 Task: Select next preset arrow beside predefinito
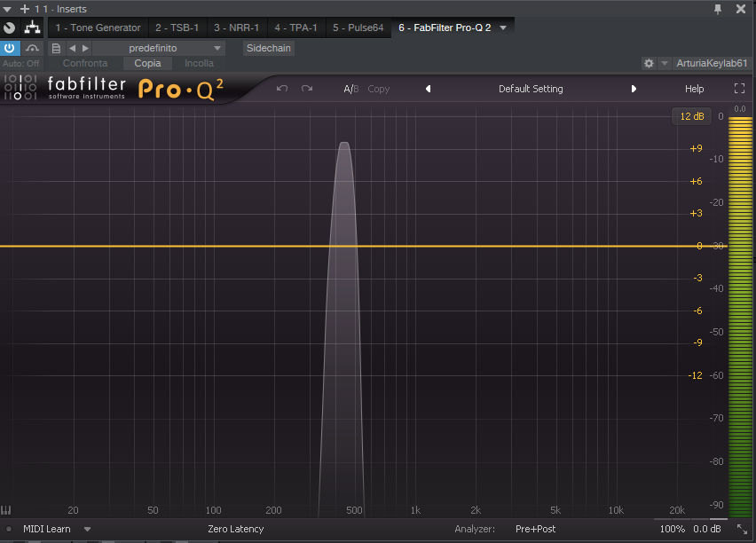click(85, 48)
